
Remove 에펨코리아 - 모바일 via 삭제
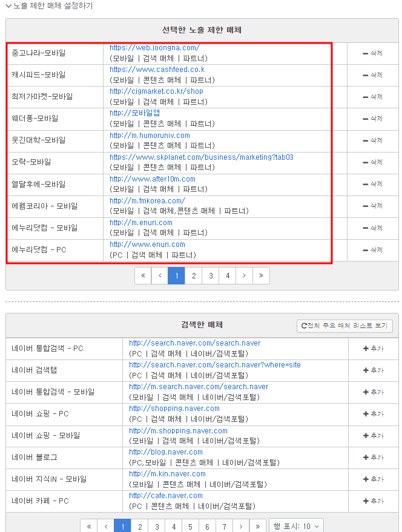372,206
